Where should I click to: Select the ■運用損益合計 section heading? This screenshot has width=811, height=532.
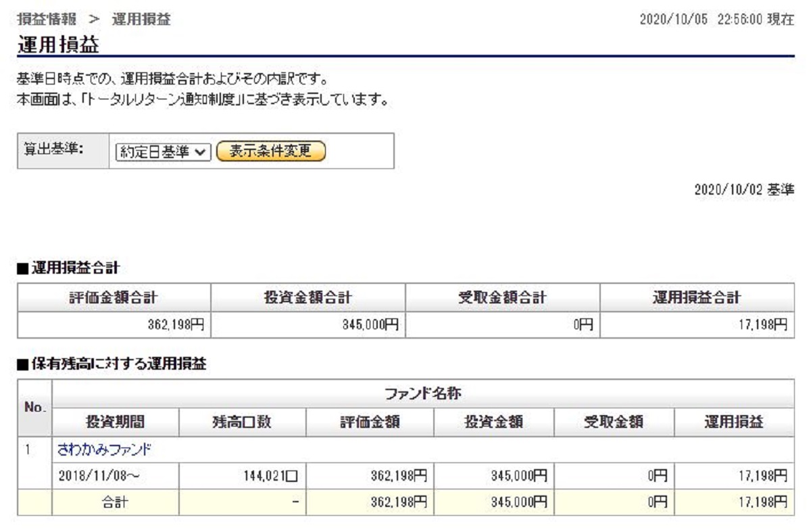pos(68,268)
